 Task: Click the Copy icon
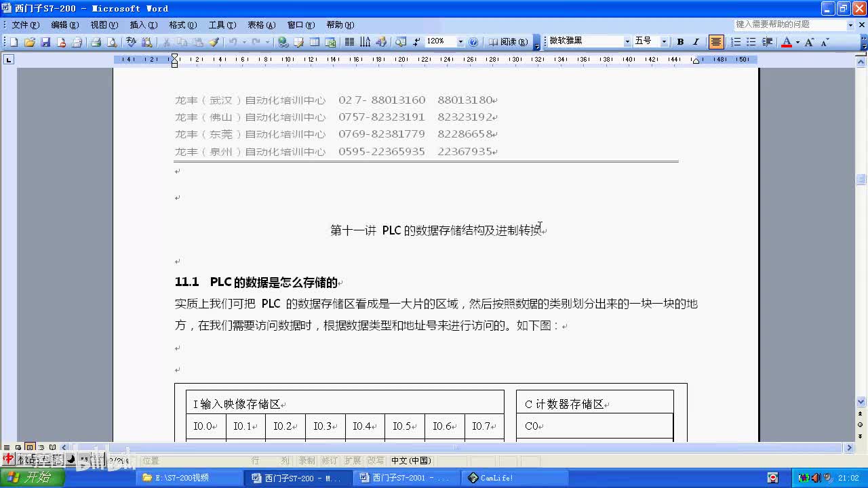182,42
